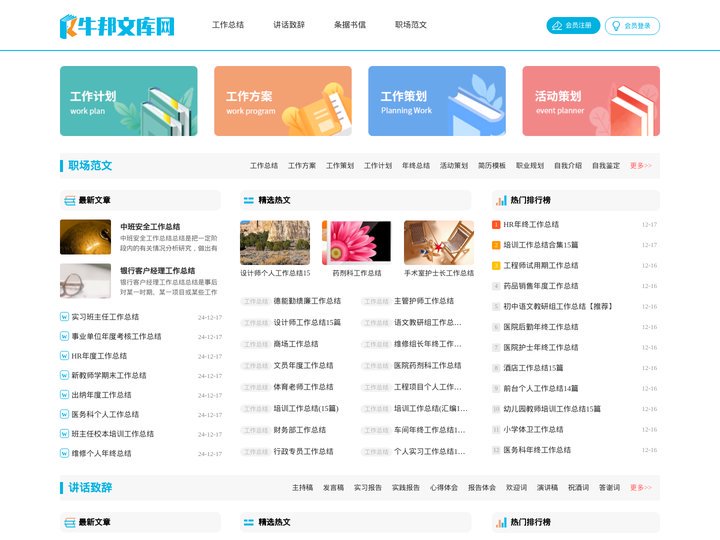Open the 讲话致辞 navigation menu item
Viewport: 720px width, 540px height.
(x=289, y=25)
